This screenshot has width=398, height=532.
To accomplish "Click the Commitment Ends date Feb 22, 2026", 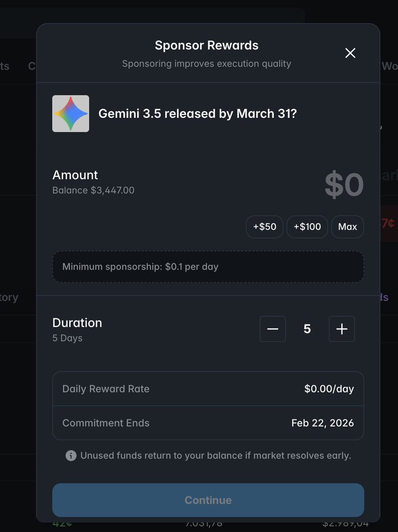I will 323,423.
